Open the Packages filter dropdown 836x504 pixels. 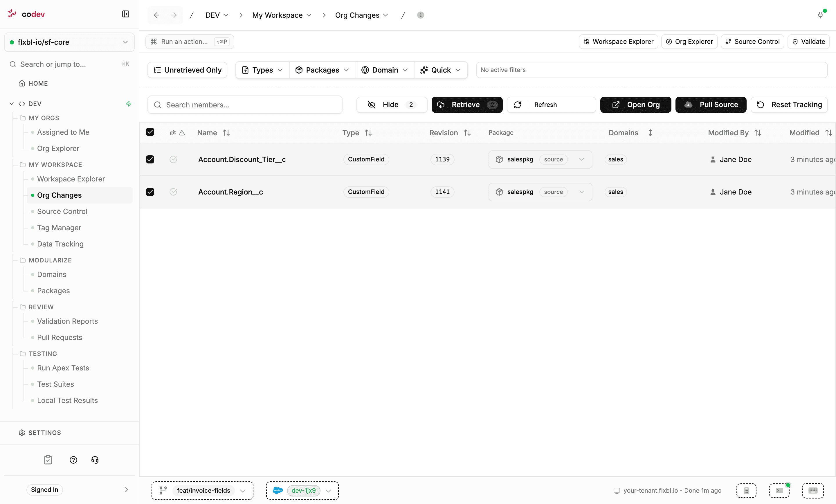pyautogui.click(x=322, y=70)
